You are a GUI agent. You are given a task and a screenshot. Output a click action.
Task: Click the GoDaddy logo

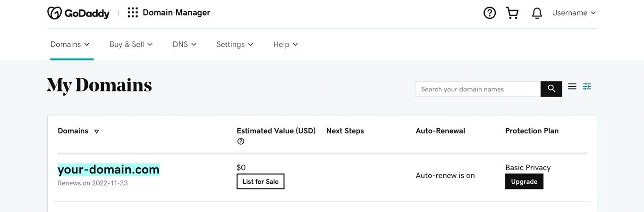pos(78,13)
